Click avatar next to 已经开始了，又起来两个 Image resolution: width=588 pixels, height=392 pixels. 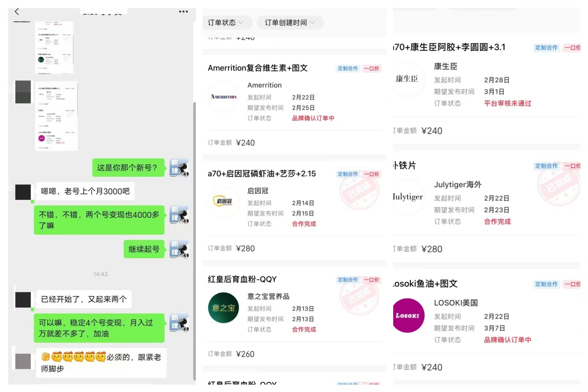click(x=23, y=300)
